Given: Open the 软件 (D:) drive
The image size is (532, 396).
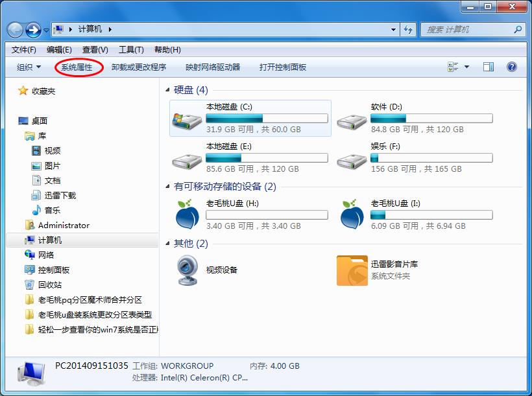Looking at the screenshot, I should coord(351,120).
